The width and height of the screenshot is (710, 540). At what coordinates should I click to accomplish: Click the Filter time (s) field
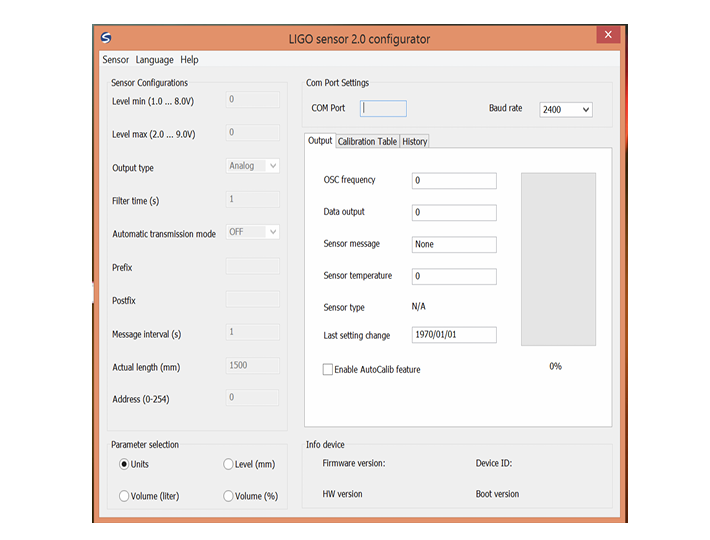click(253, 199)
